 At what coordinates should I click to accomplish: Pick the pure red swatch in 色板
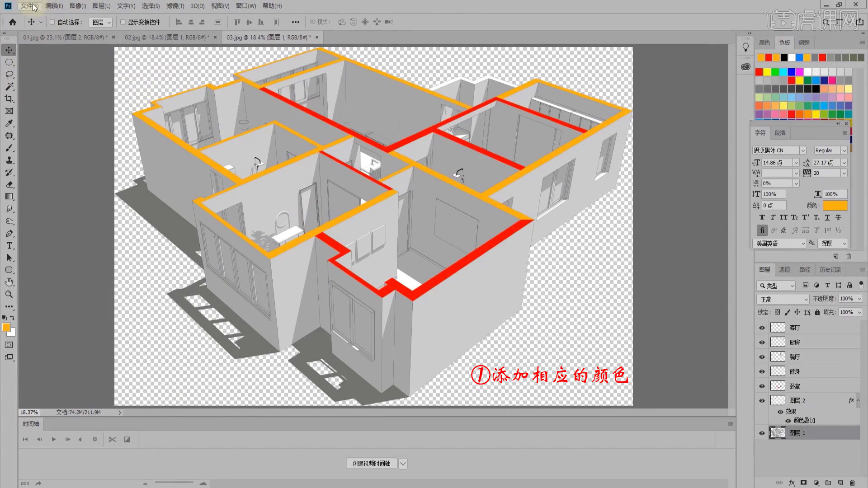pyautogui.click(x=759, y=72)
